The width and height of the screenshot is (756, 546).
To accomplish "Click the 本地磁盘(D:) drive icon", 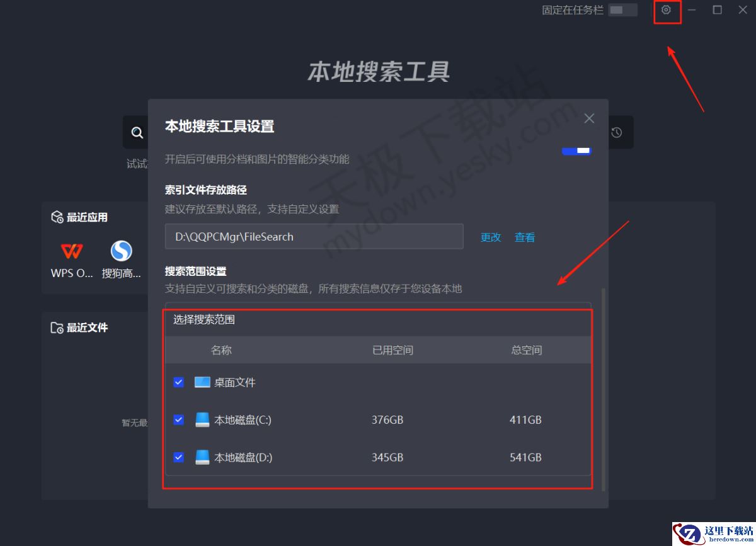I will (x=203, y=457).
